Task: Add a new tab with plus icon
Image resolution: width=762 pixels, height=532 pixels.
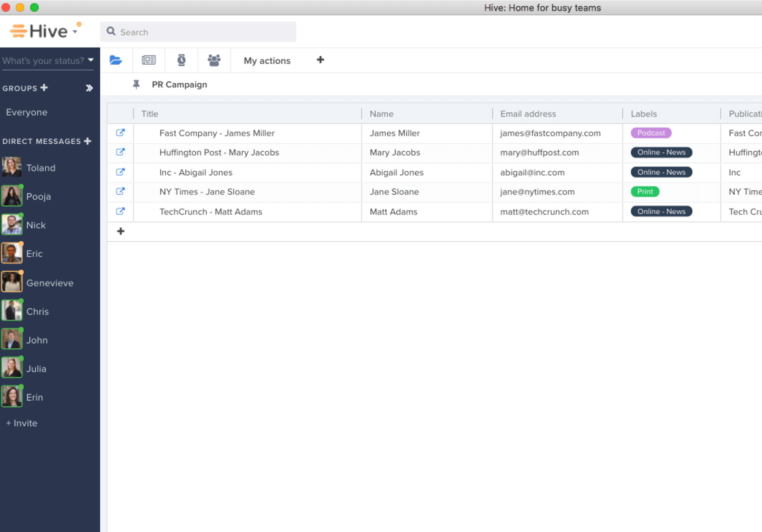Action: (x=321, y=59)
